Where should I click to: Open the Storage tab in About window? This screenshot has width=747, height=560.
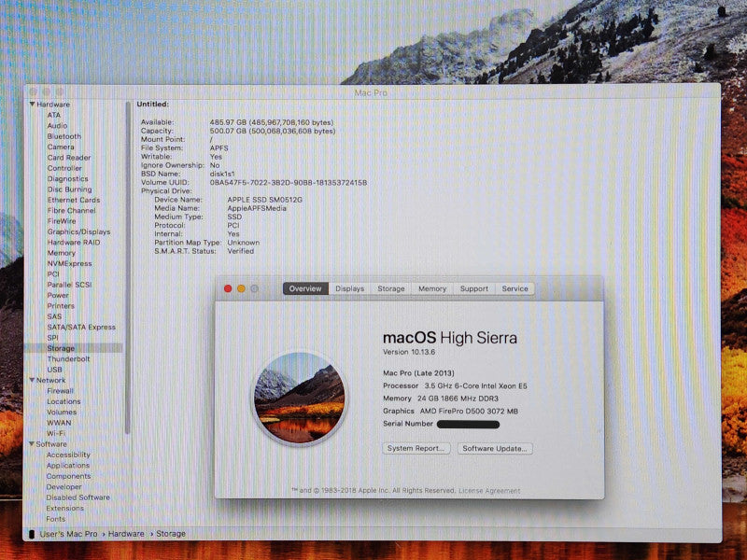[x=391, y=288]
